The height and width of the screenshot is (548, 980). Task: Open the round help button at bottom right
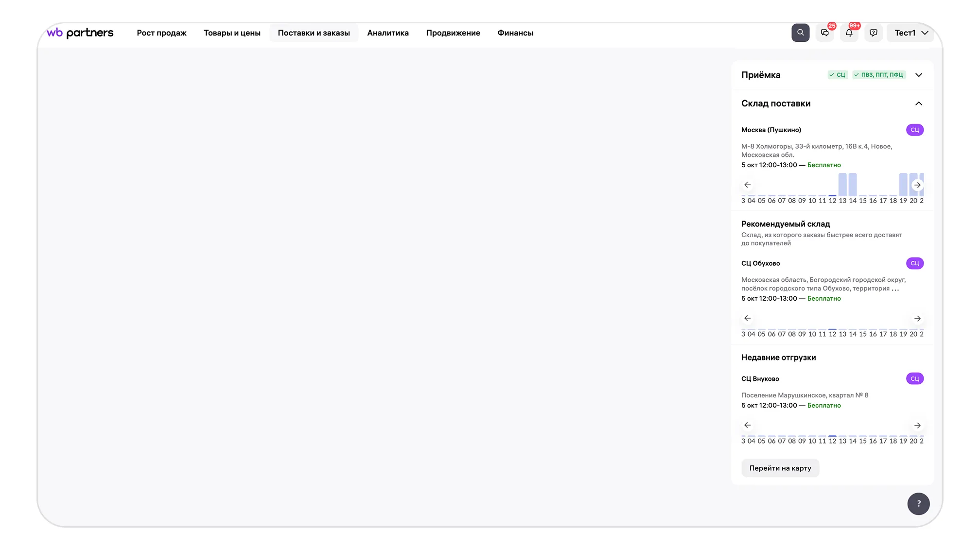click(x=918, y=503)
